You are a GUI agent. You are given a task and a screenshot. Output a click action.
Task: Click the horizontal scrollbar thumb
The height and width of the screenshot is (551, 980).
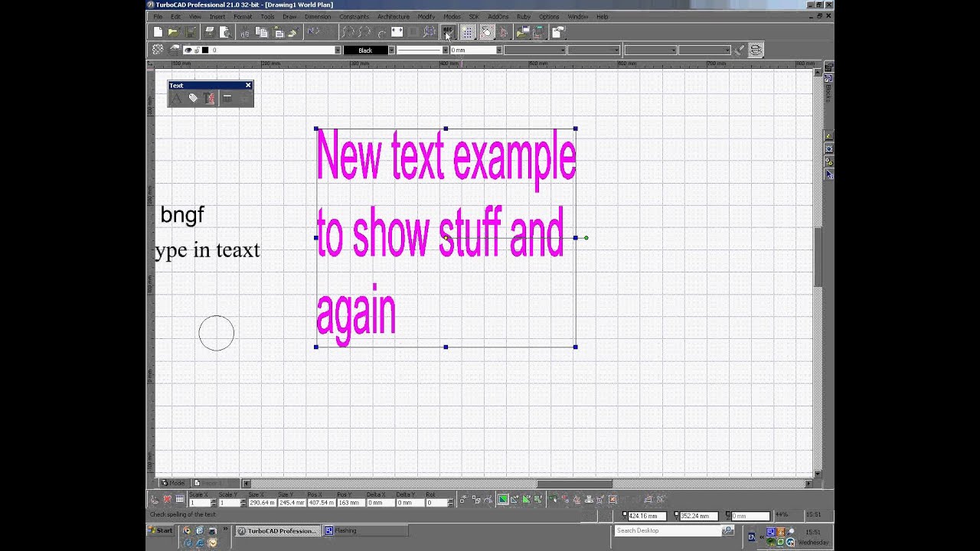[x=574, y=484]
